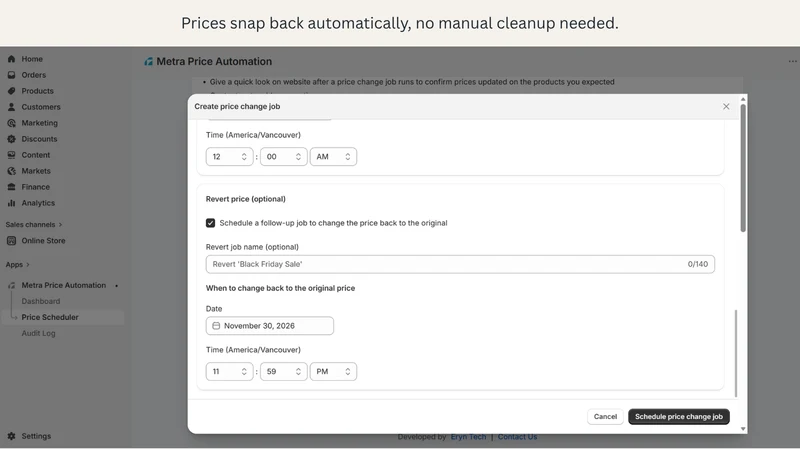Open the revert minutes dropdown showing 59

click(x=284, y=371)
